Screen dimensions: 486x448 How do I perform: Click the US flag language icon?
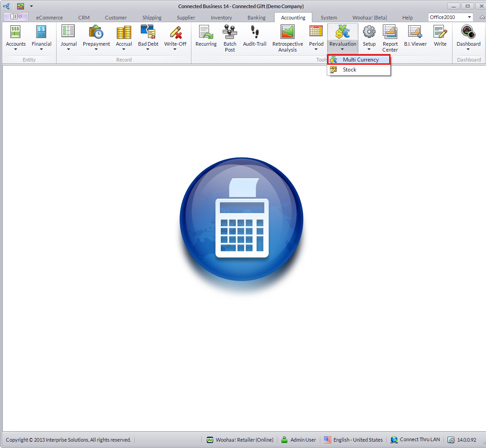click(x=327, y=440)
